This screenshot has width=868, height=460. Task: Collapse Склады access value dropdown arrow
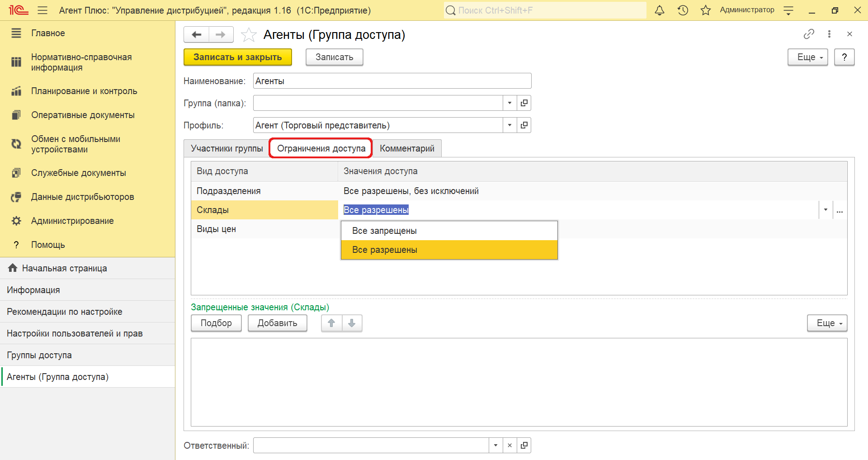click(826, 210)
